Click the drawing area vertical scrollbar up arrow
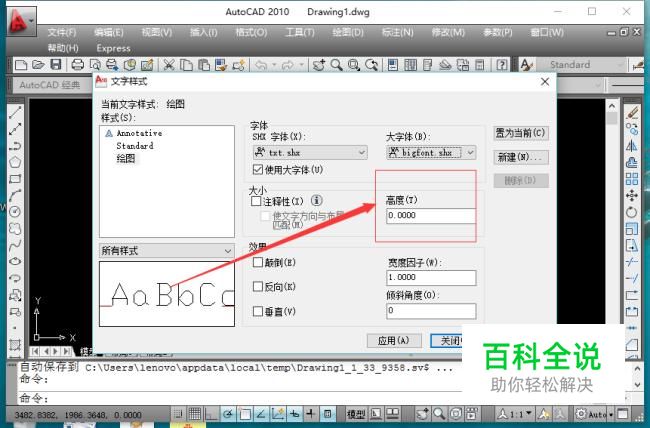This screenshot has height=428, width=650. (x=612, y=106)
